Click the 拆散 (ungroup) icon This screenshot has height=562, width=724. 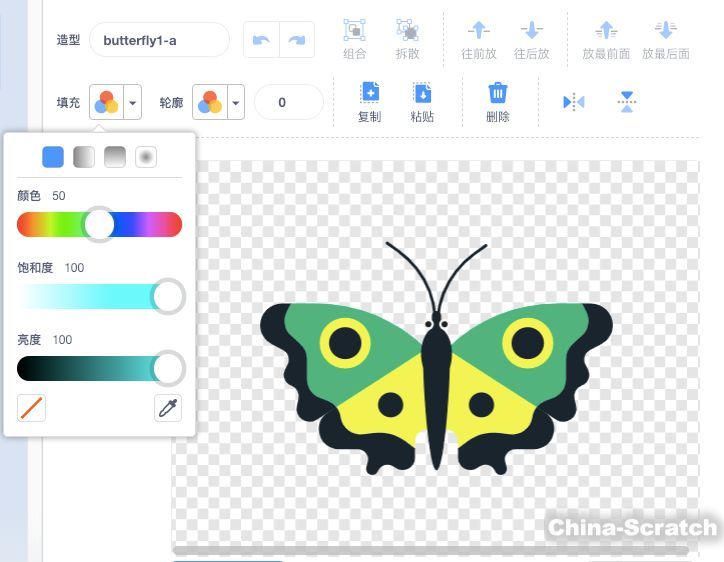click(x=406, y=30)
